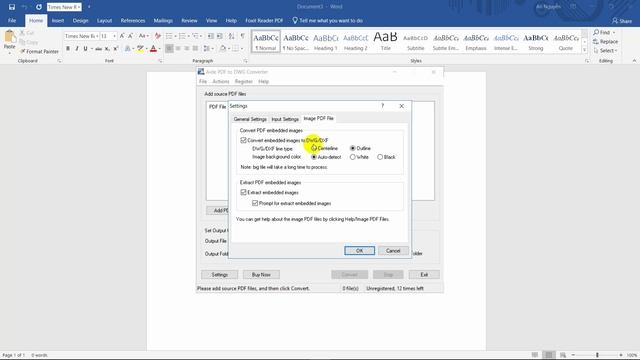Open the font size dropdown
640x360 pixels.
(114, 36)
